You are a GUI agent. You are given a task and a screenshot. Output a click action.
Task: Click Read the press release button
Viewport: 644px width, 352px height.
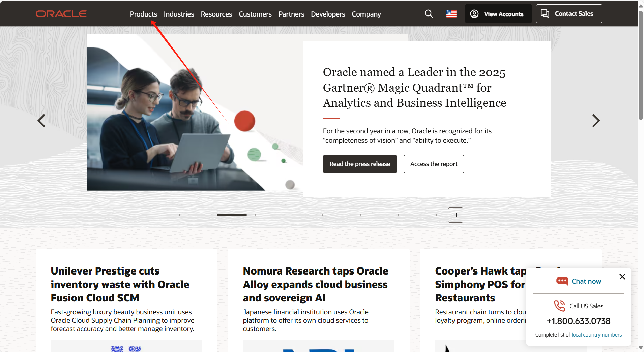(x=360, y=164)
